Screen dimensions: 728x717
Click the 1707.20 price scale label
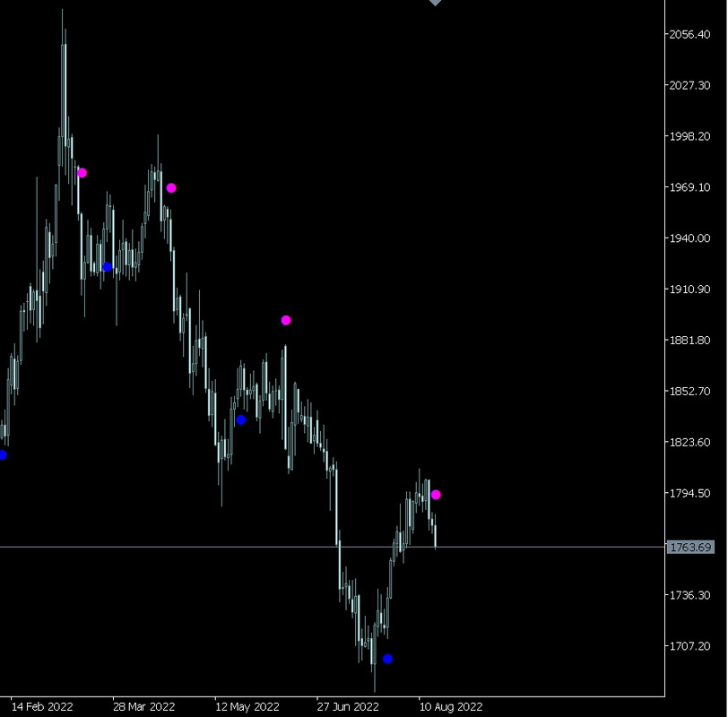tap(689, 646)
